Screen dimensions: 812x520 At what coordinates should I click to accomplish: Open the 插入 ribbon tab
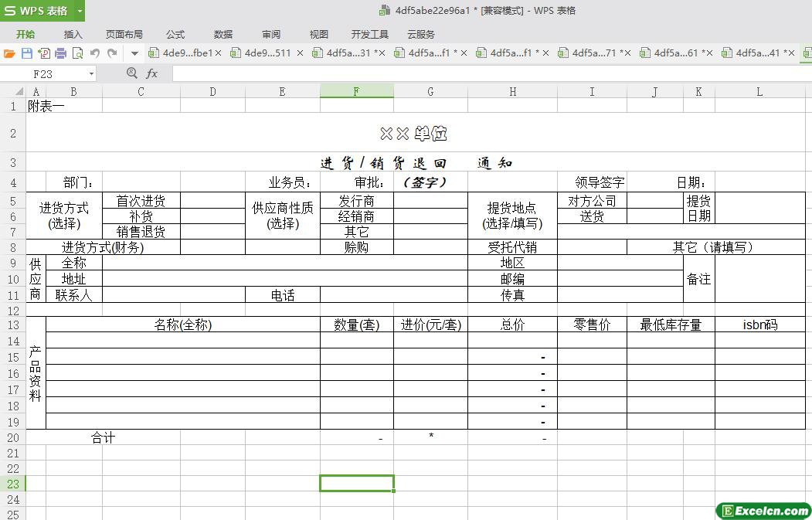[73, 34]
